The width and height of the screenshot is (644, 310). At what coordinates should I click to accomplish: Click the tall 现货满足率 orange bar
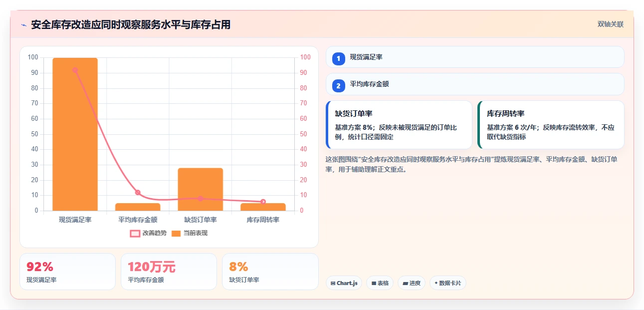tap(75, 134)
